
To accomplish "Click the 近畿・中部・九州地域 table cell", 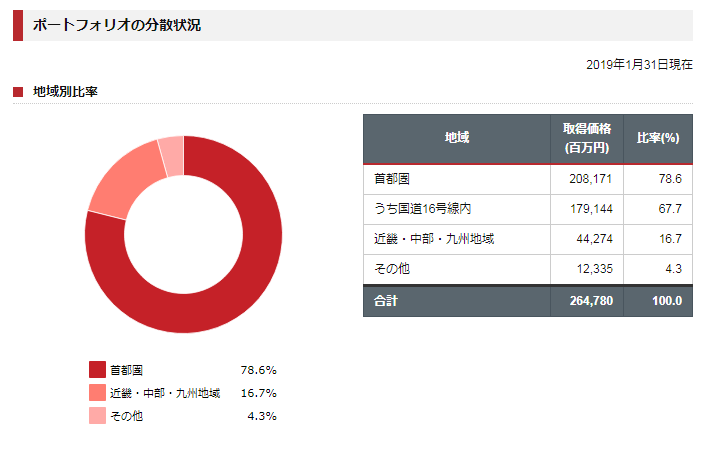I will click(434, 238).
